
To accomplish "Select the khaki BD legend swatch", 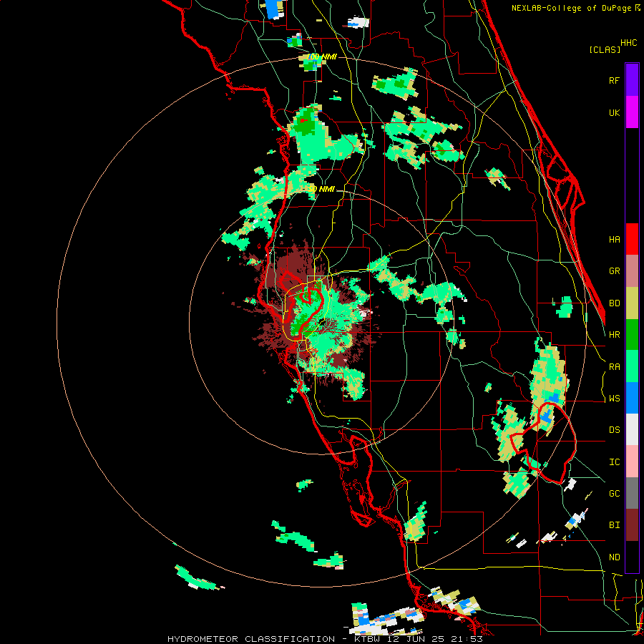I will [x=632, y=303].
